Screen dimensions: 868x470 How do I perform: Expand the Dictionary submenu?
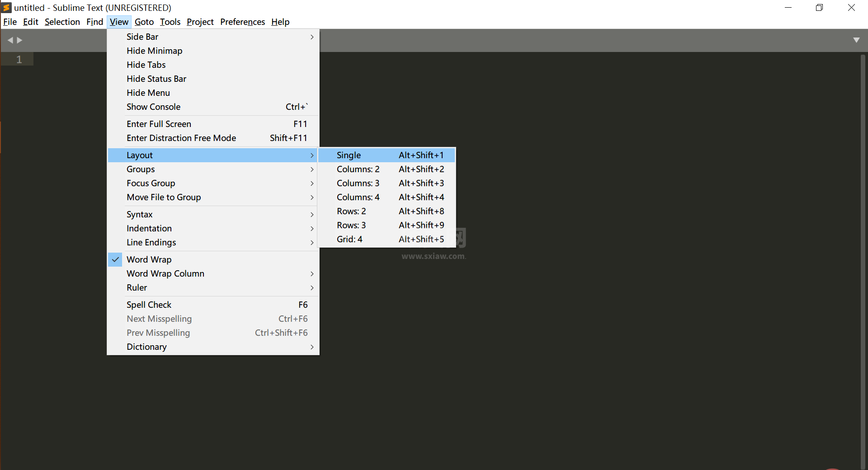(213, 347)
